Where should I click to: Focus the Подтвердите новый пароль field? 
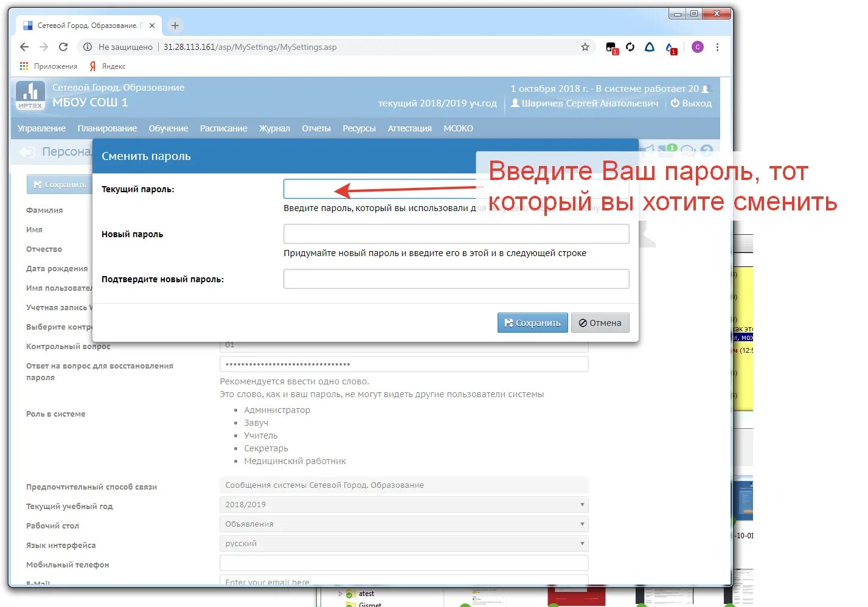click(456, 279)
